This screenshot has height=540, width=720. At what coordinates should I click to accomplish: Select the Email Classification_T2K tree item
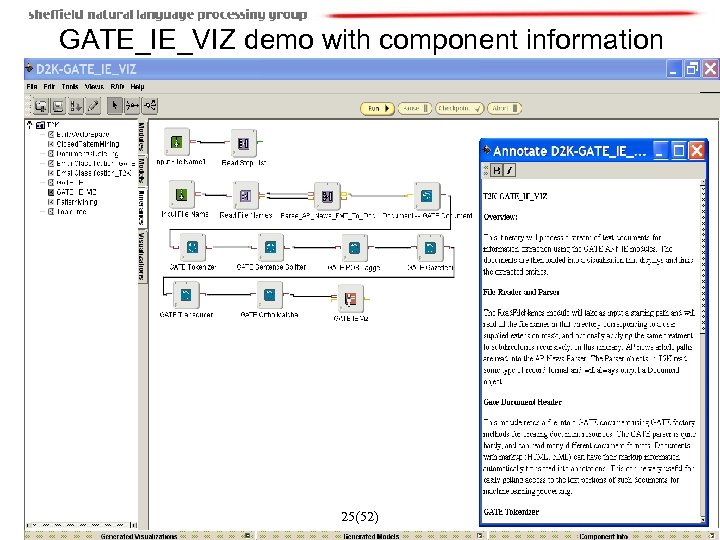(x=94, y=173)
